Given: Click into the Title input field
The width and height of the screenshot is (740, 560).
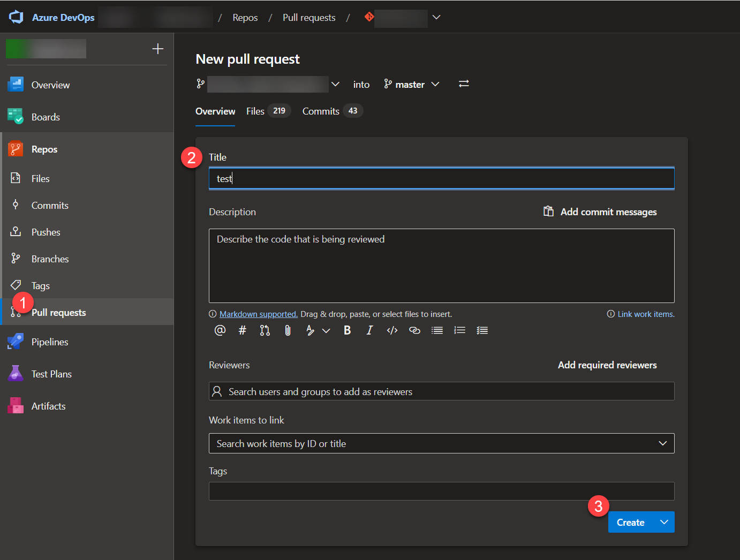Looking at the screenshot, I should 441,178.
